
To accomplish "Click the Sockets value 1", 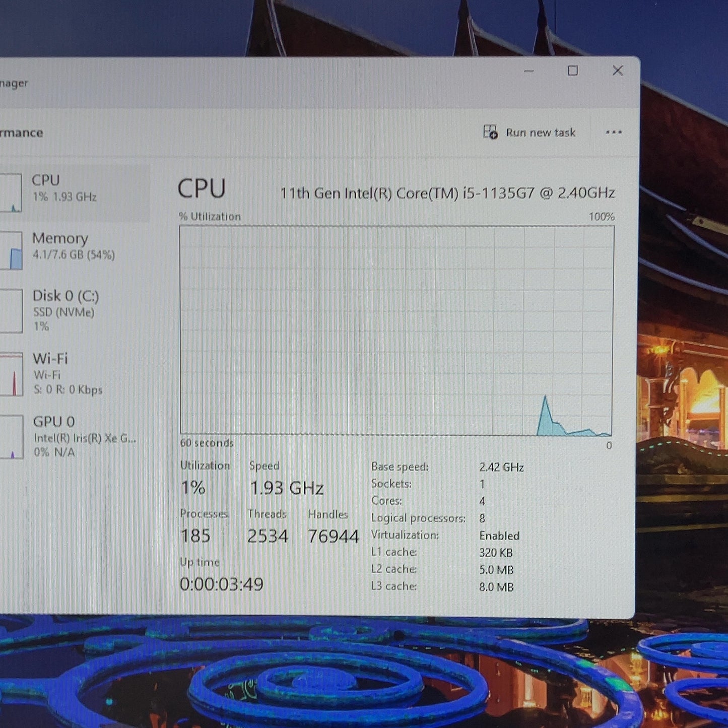I will pos(482,484).
